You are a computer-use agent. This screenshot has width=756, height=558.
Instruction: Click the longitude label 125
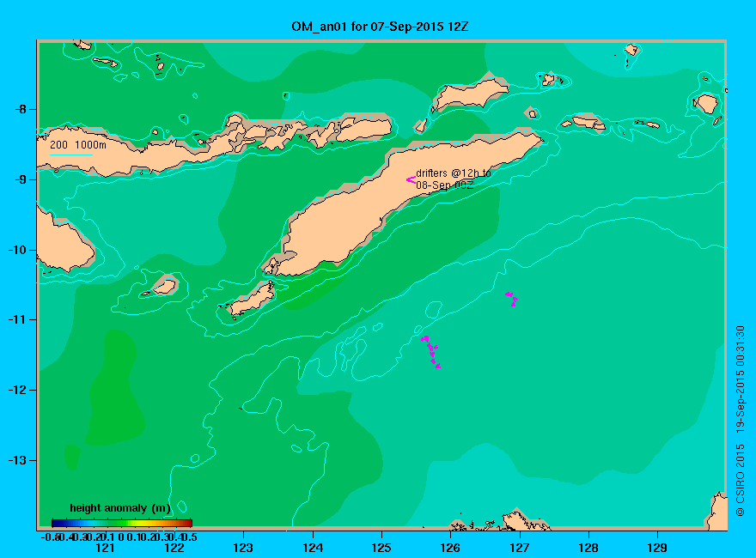(x=381, y=548)
